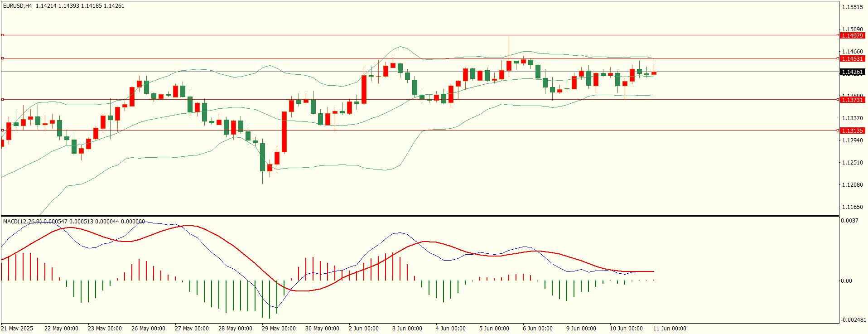868x334 pixels.
Task: Select the 29 May 00:00 date label
Action: tap(279, 329)
